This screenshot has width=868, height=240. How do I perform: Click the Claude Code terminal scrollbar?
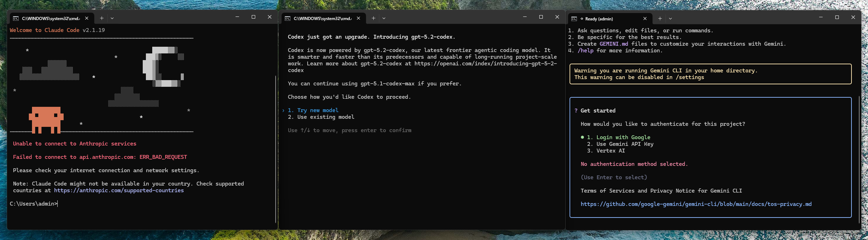click(x=275, y=148)
